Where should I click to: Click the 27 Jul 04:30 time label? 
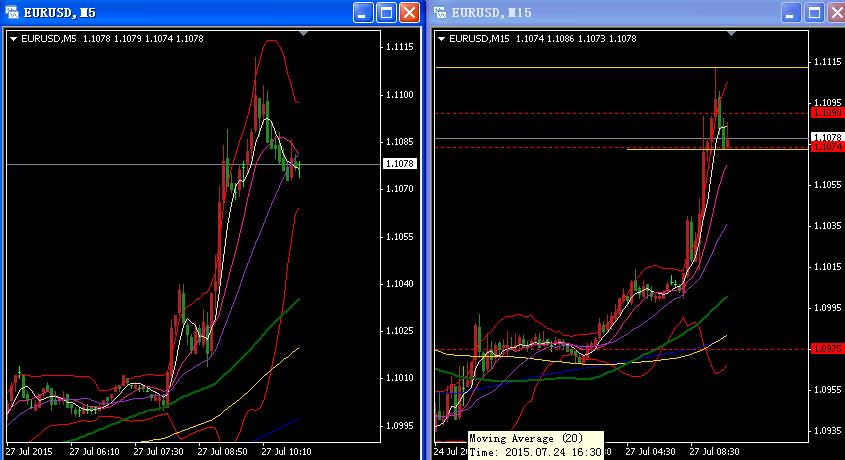tap(650, 451)
